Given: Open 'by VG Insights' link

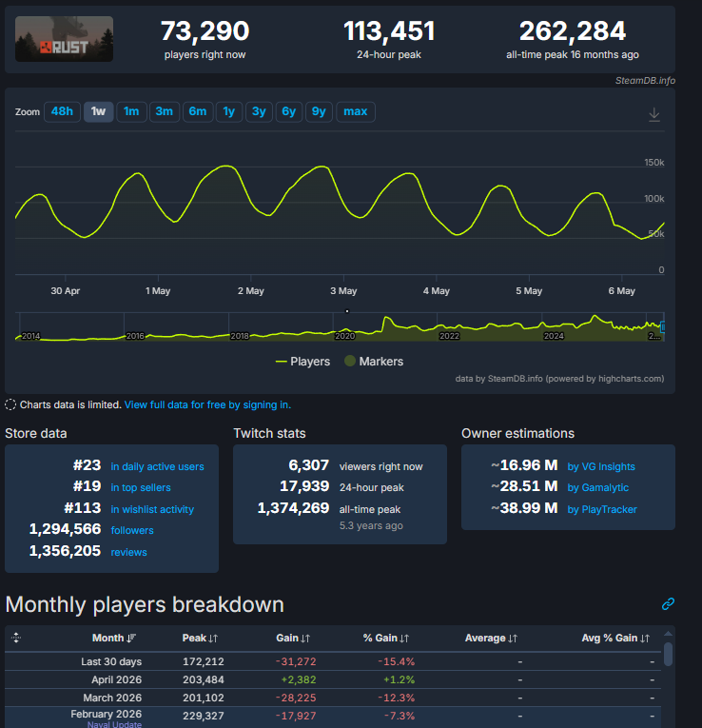Looking at the screenshot, I should point(601,466).
